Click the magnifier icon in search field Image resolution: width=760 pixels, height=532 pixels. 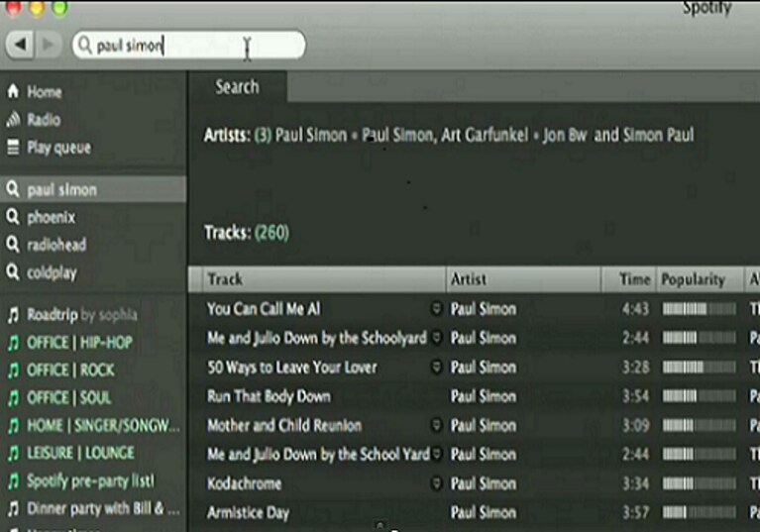(85, 45)
